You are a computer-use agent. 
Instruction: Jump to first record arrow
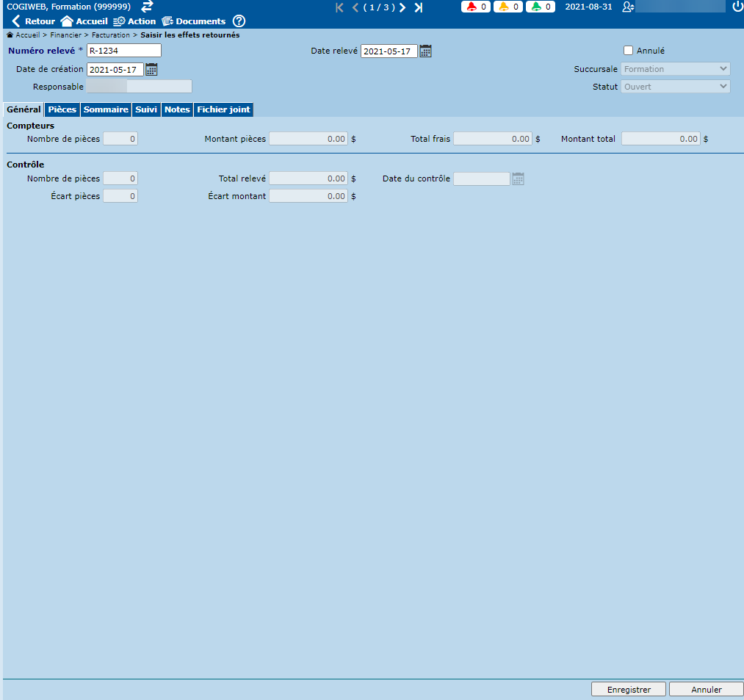(339, 7)
